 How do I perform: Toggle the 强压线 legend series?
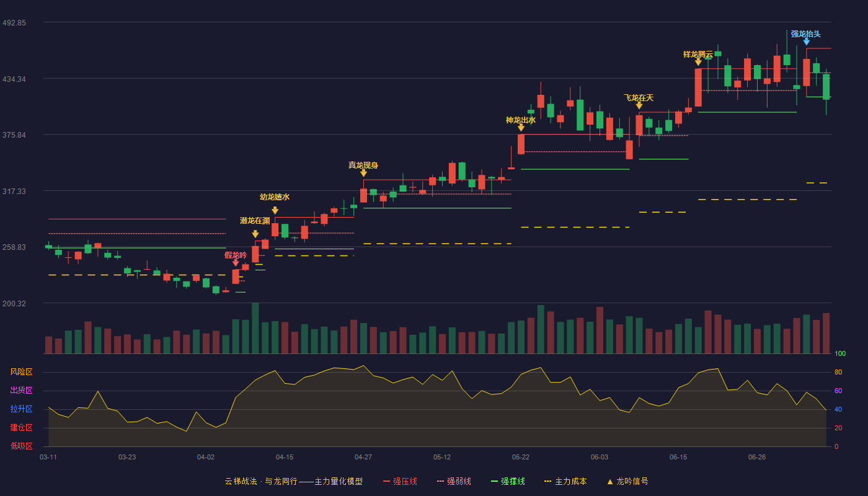coord(400,481)
